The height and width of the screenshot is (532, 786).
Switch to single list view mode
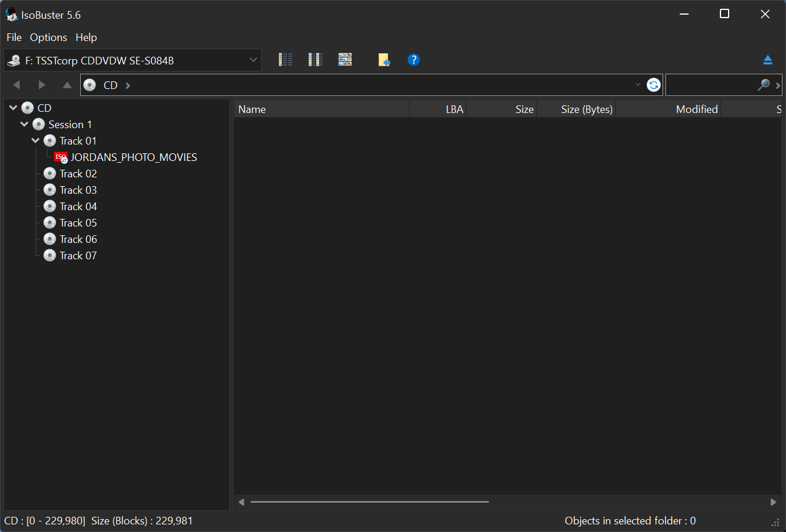click(x=285, y=59)
